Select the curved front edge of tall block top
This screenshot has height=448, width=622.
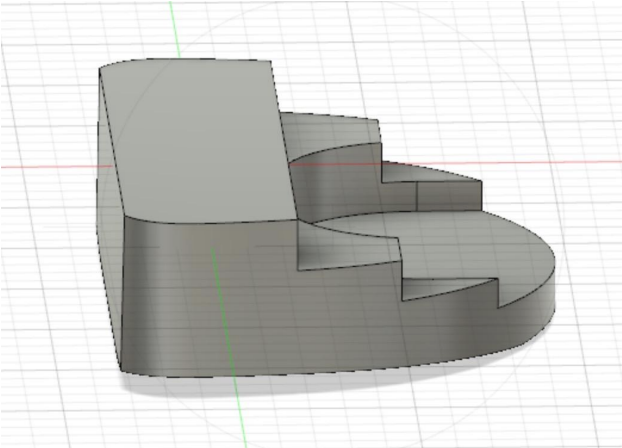coord(210,221)
